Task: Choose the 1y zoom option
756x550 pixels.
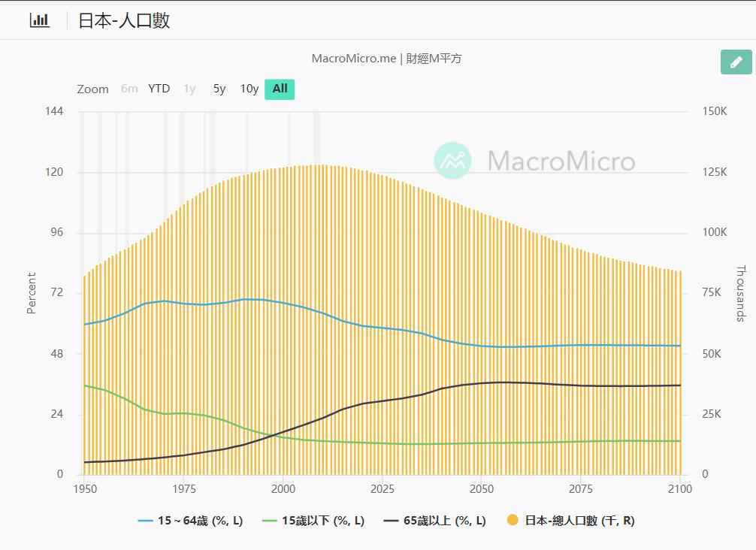Action: point(189,89)
